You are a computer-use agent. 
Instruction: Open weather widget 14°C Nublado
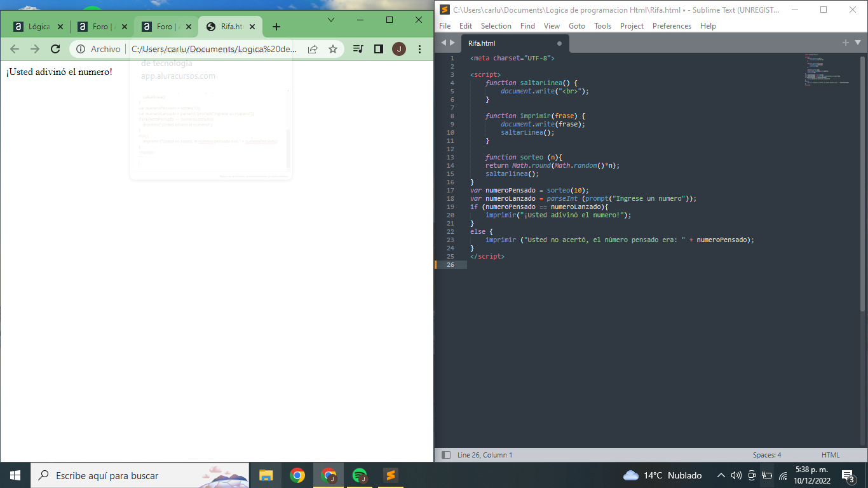point(663,475)
